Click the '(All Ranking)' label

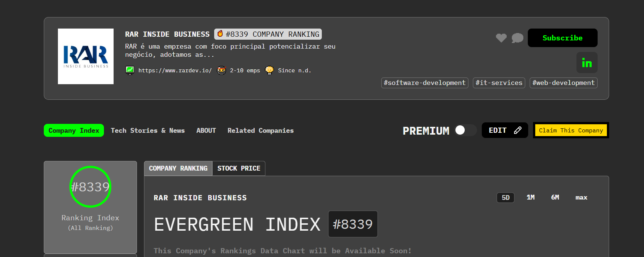(x=90, y=228)
